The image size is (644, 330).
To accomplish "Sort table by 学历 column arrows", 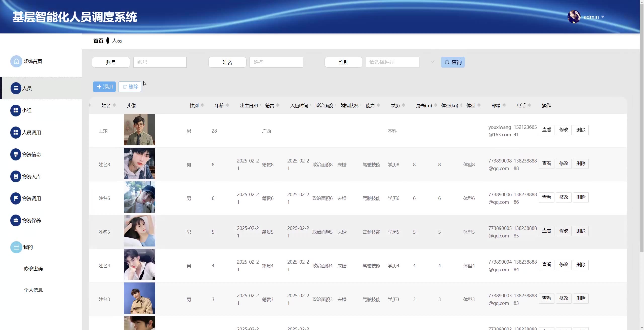I will tap(404, 105).
